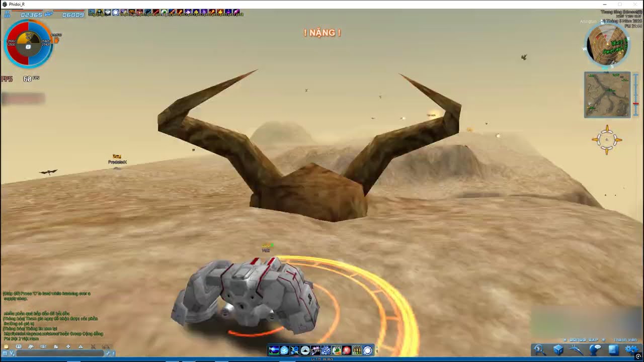This screenshot has width=644, height=362.
Task: Activate the purple lightning skill icon
Action: coord(315,350)
